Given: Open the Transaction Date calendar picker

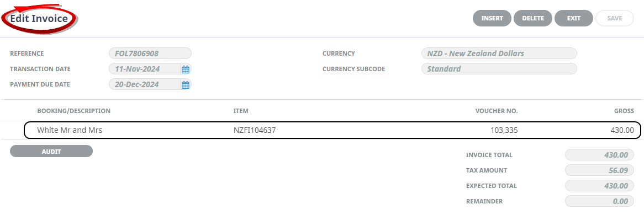Looking at the screenshot, I should coord(186,69).
